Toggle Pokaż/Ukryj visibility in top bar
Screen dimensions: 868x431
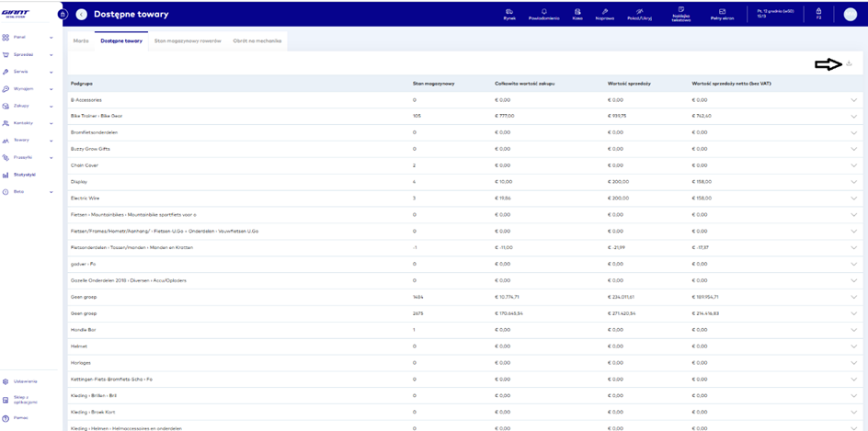[639, 14]
